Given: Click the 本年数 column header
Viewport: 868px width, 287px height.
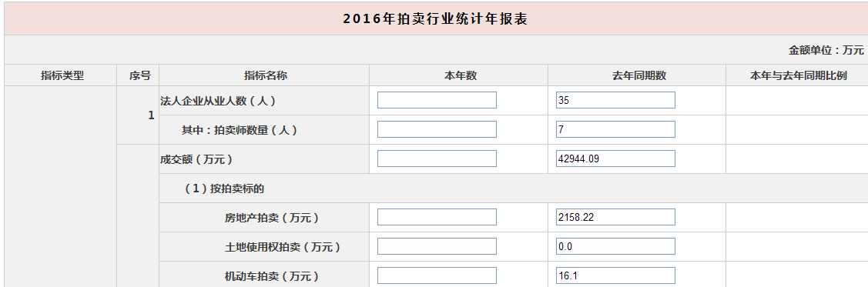Looking at the screenshot, I should point(459,75).
